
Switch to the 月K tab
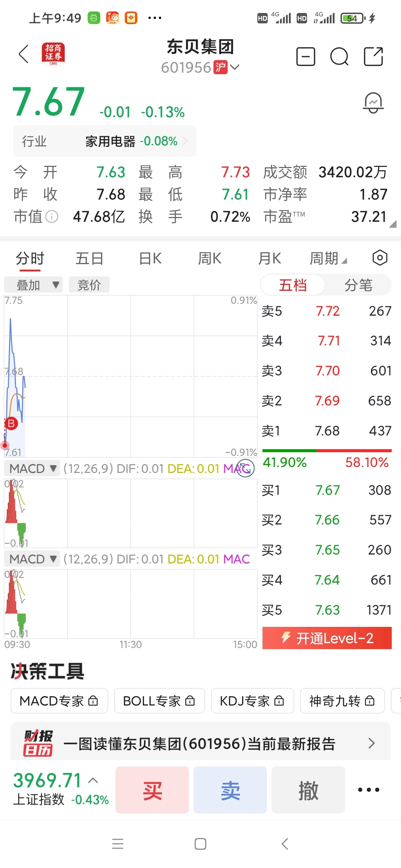point(270,258)
